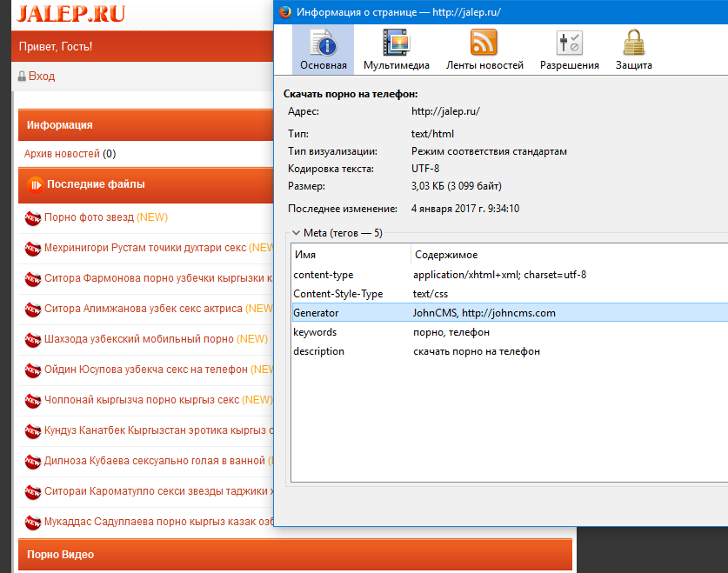728x573 pixels.
Task: Click the lock icon beside Вход
Action: pos(22,77)
